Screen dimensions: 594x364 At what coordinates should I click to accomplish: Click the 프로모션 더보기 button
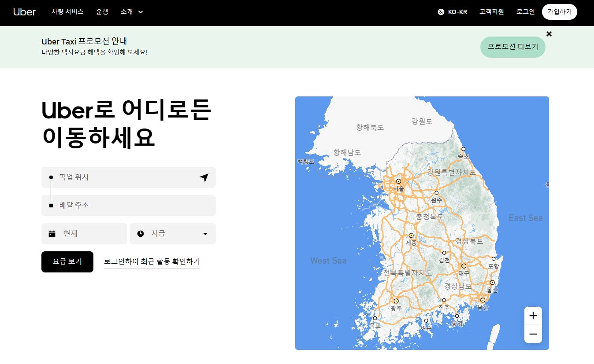(x=513, y=47)
